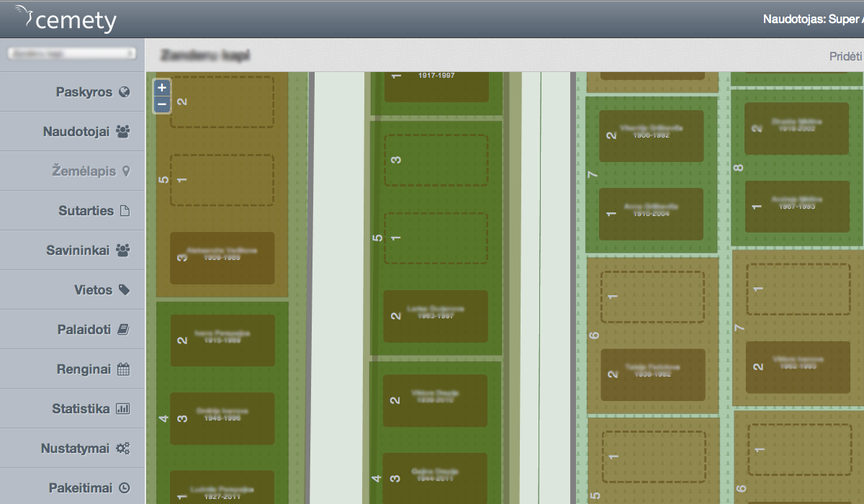Select empty dashed plot 3 in green section 5
The image size is (864, 504).
[x=436, y=160]
